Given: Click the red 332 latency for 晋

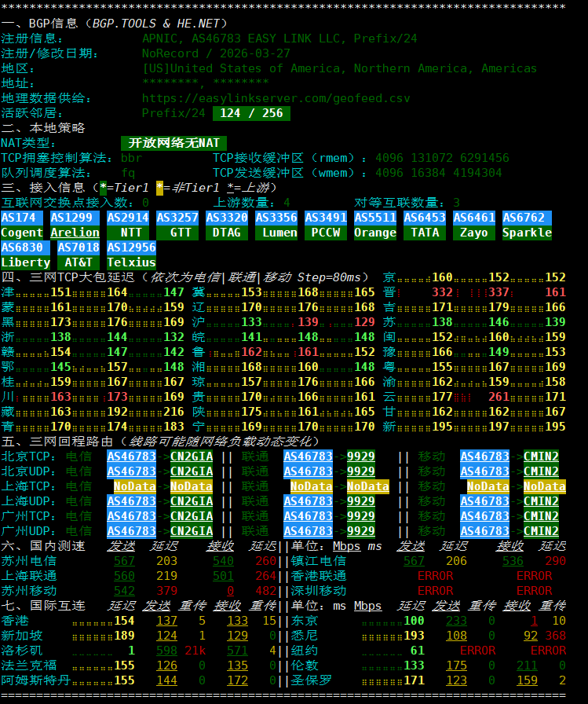Looking at the screenshot, I should click(x=442, y=292).
